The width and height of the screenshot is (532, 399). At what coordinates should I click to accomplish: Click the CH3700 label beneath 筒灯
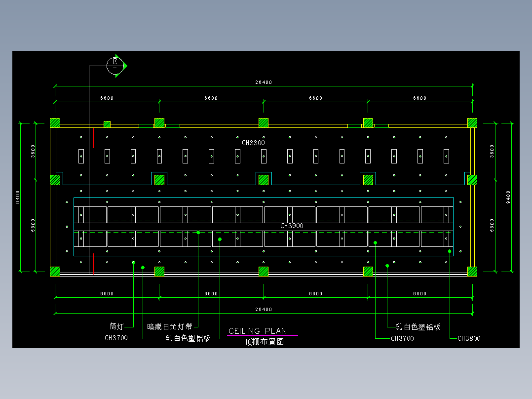[x=116, y=338]
